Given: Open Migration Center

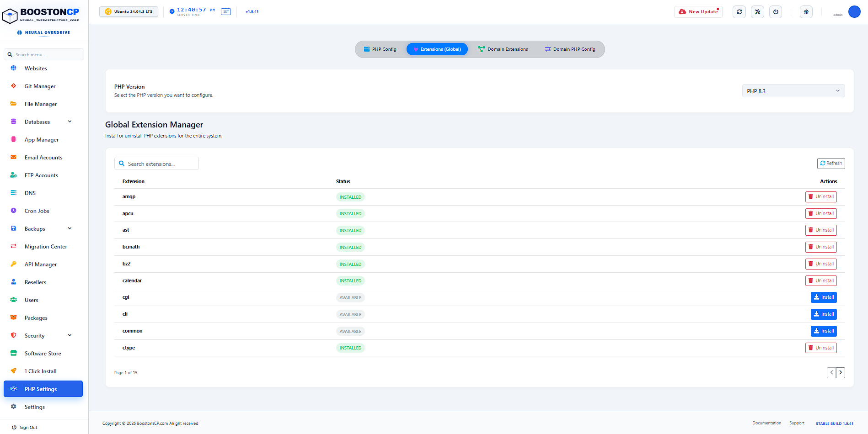Looking at the screenshot, I should [x=46, y=247].
